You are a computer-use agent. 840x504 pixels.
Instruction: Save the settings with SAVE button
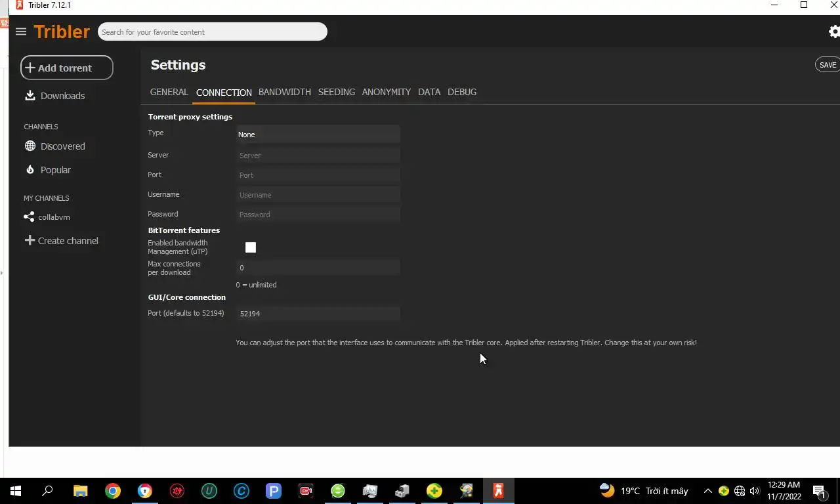(828, 64)
